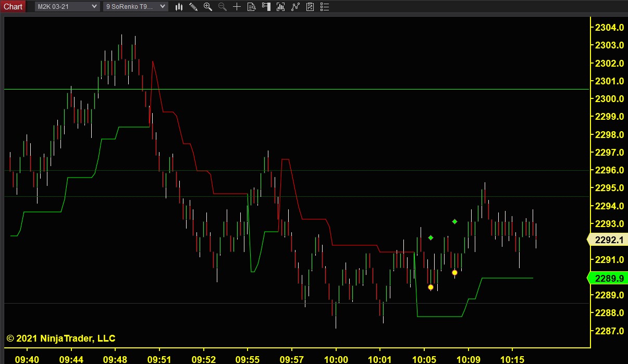Image resolution: width=628 pixels, height=364 pixels.
Task: Open the chart Properties list icon
Action: [x=324, y=7]
